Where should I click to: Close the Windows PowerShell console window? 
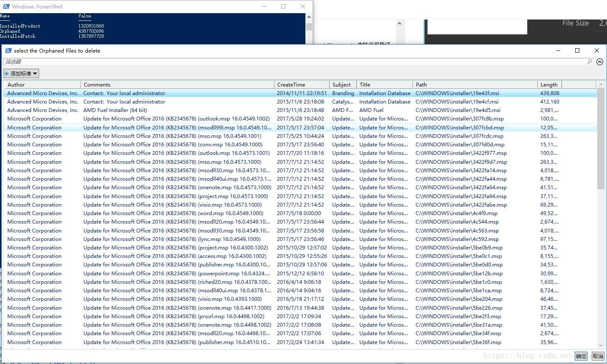[303, 6]
